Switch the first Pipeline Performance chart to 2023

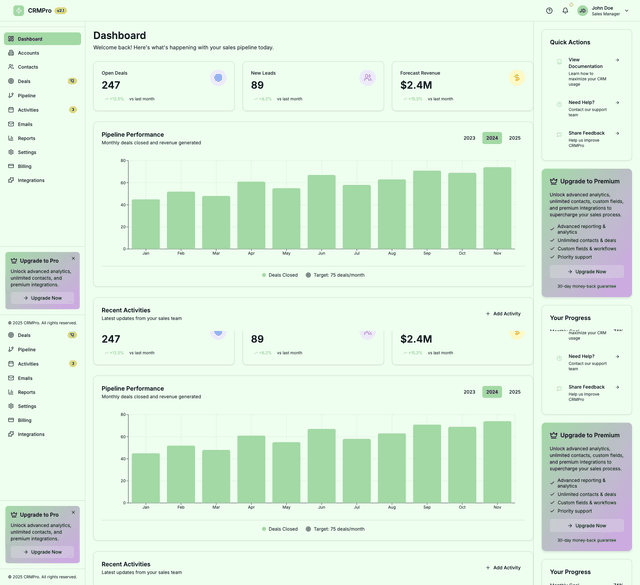point(469,138)
